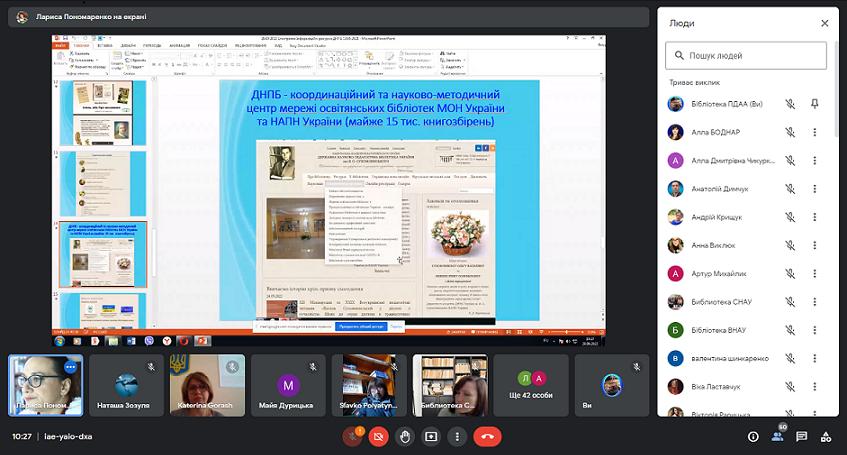847x455 pixels.
Task: Click the Триває виклик section label
Action: click(695, 83)
